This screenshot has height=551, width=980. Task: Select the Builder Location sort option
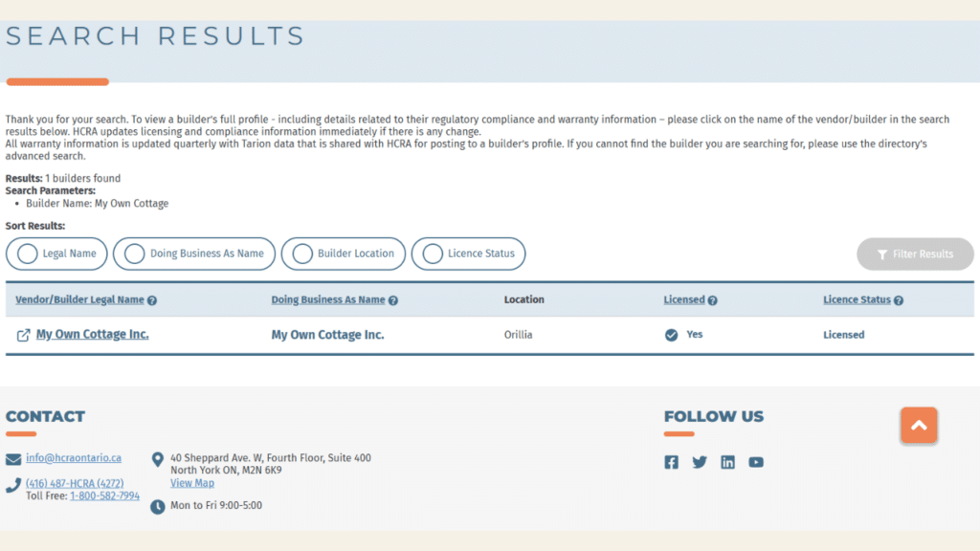coord(344,253)
